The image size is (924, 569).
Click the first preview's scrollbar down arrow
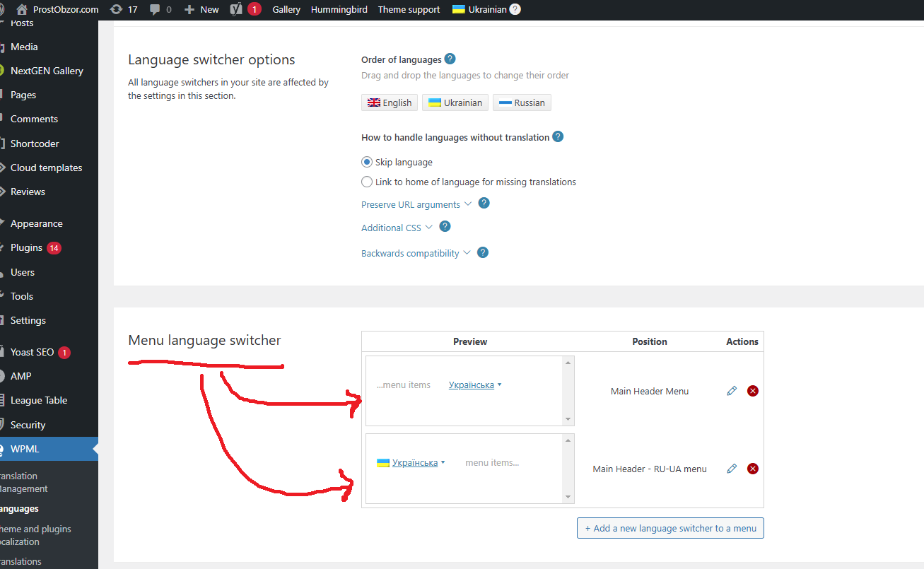(568, 419)
